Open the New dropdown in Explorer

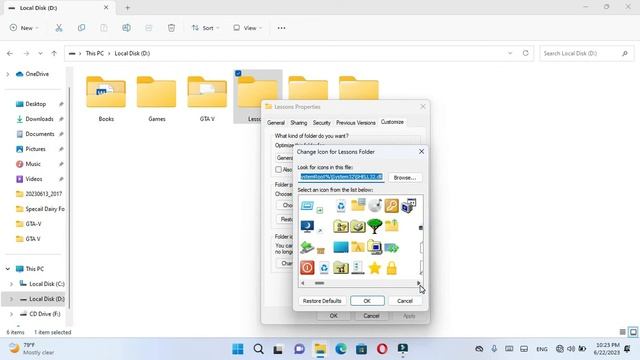[24, 28]
